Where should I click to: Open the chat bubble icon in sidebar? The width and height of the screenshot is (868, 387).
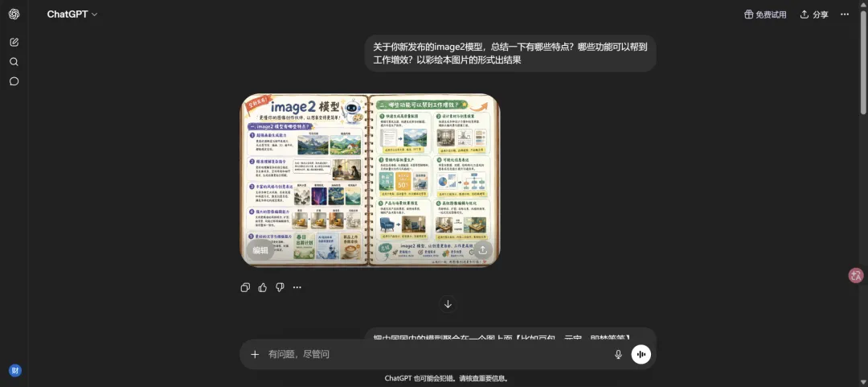(x=14, y=81)
